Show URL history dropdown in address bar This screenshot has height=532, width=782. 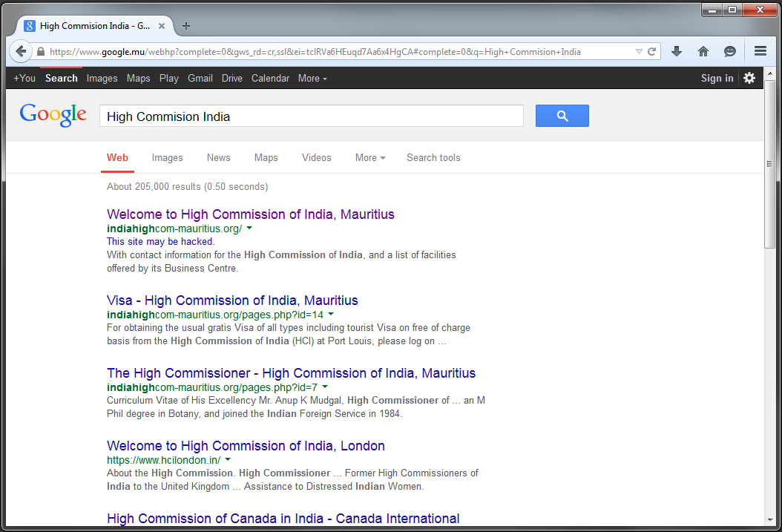[638, 51]
